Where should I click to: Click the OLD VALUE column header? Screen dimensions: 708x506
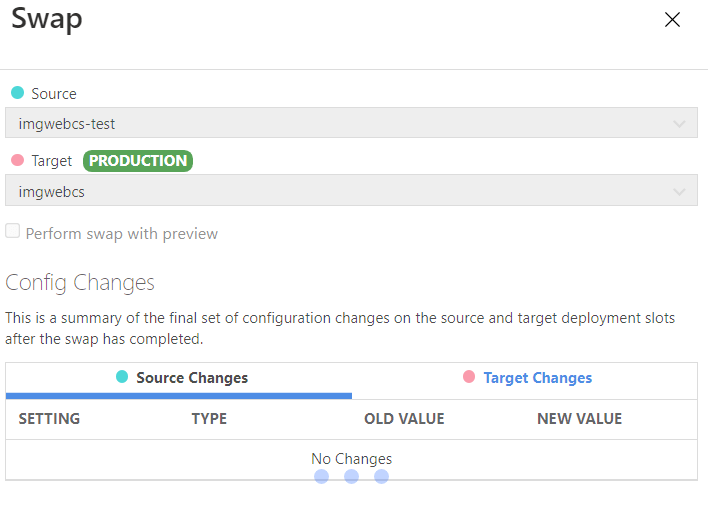(x=404, y=419)
